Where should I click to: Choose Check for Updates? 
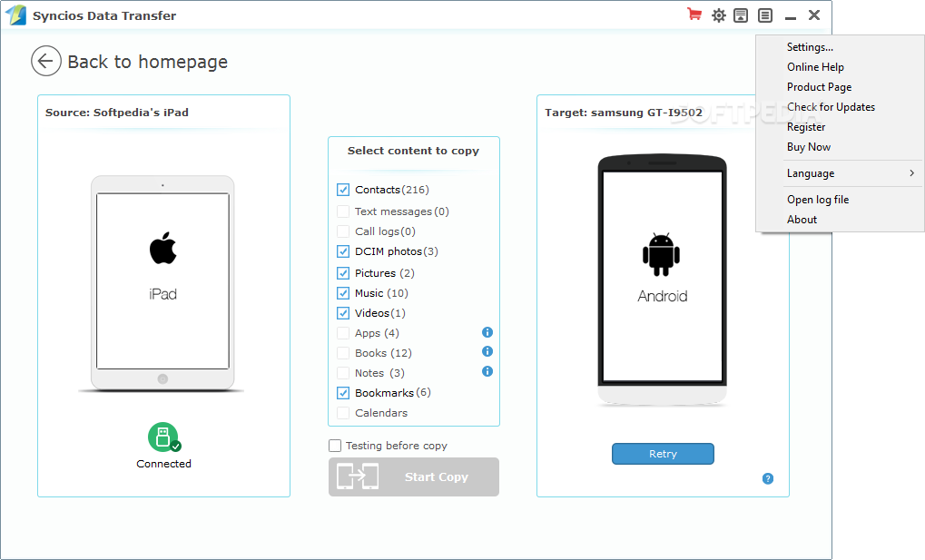point(840,107)
